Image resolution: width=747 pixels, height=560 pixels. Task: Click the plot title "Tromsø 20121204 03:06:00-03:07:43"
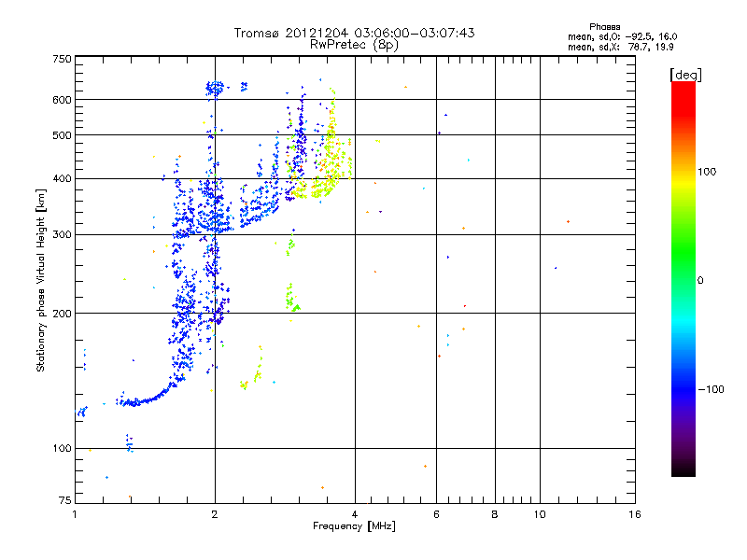click(x=354, y=33)
